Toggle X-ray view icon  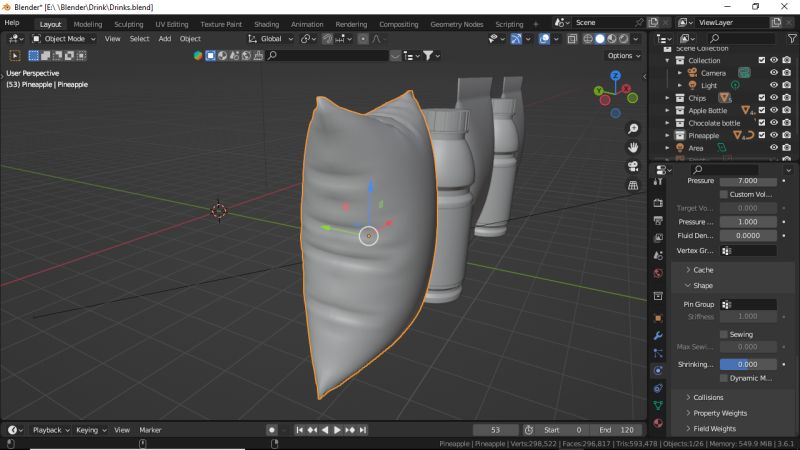pos(572,39)
